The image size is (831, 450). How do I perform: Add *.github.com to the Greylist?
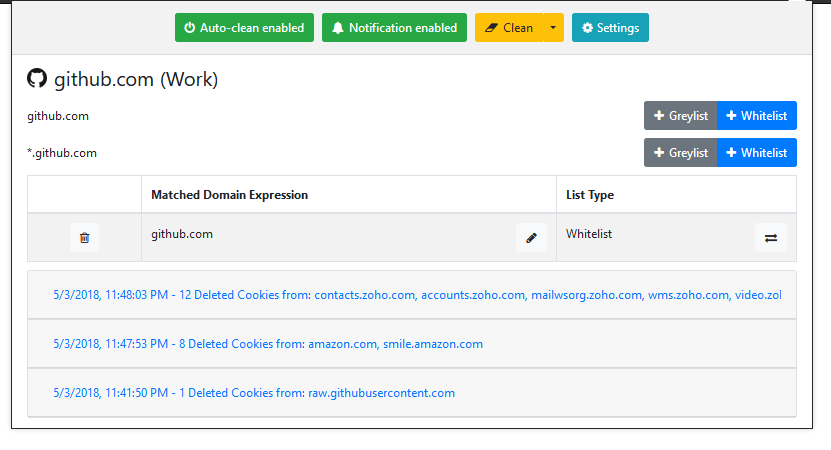(x=680, y=153)
